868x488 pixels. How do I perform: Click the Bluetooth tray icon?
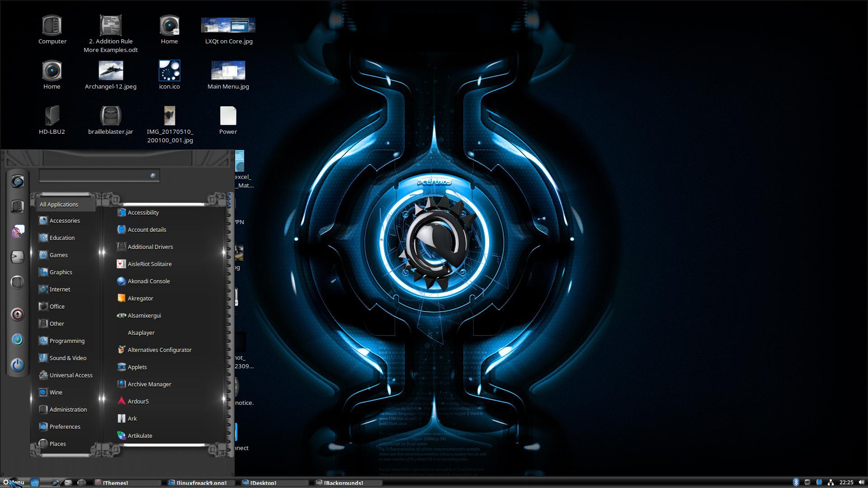pos(796,482)
